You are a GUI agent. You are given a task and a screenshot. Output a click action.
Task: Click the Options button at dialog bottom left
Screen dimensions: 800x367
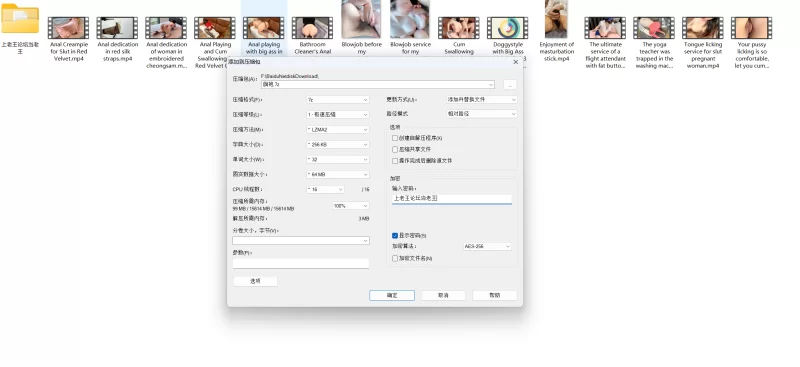click(x=255, y=281)
